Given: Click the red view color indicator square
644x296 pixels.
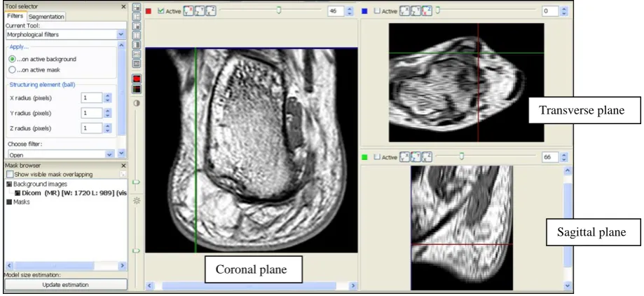Looking at the screenshot, I should 149,11.
